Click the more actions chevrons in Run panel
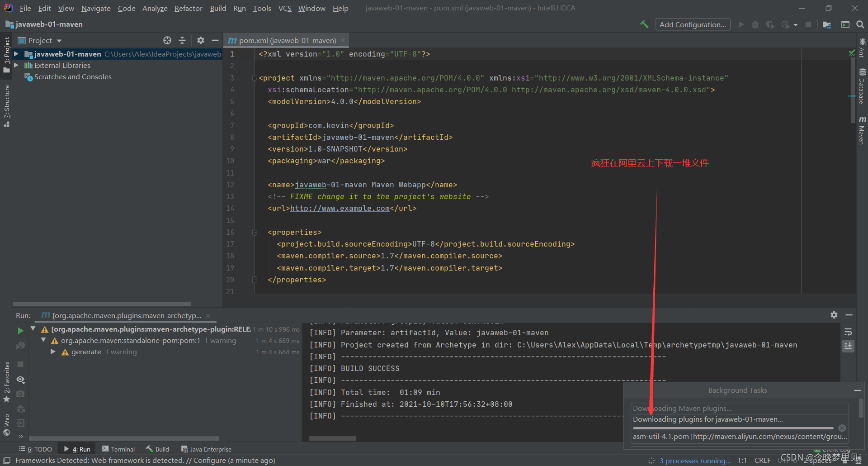The image size is (868, 466). click(20, 437)
